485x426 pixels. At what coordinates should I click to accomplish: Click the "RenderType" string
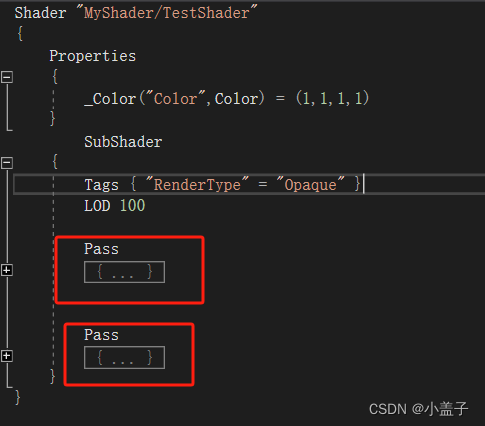[x=197, y=184]
